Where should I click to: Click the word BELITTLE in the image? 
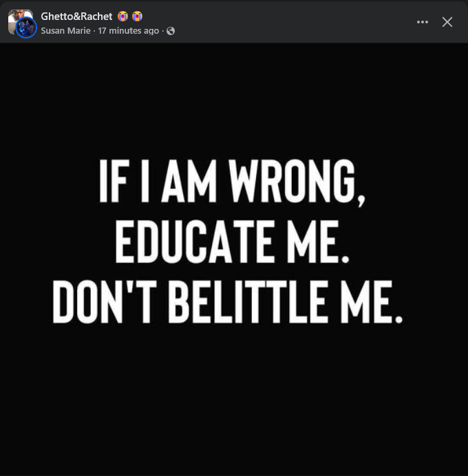248,301
